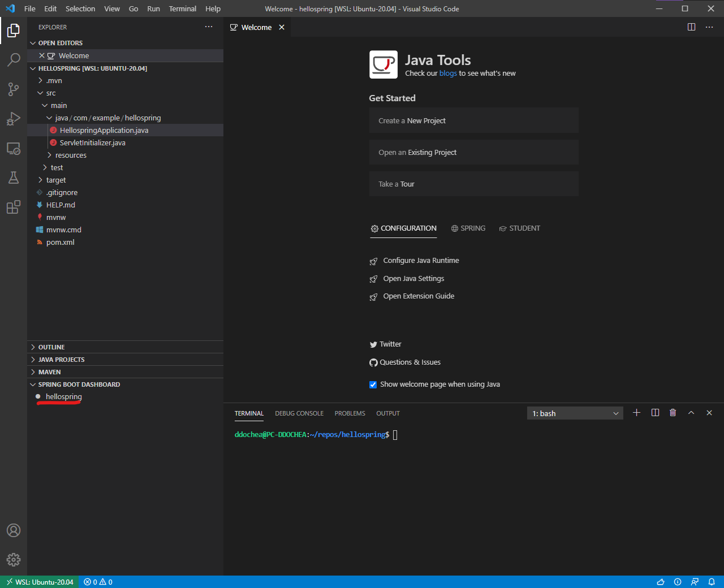Image resolution: width=724 pixels, height=588 pixels.
Task: Open the Run and Debug view icon
Action: [14, 118]
